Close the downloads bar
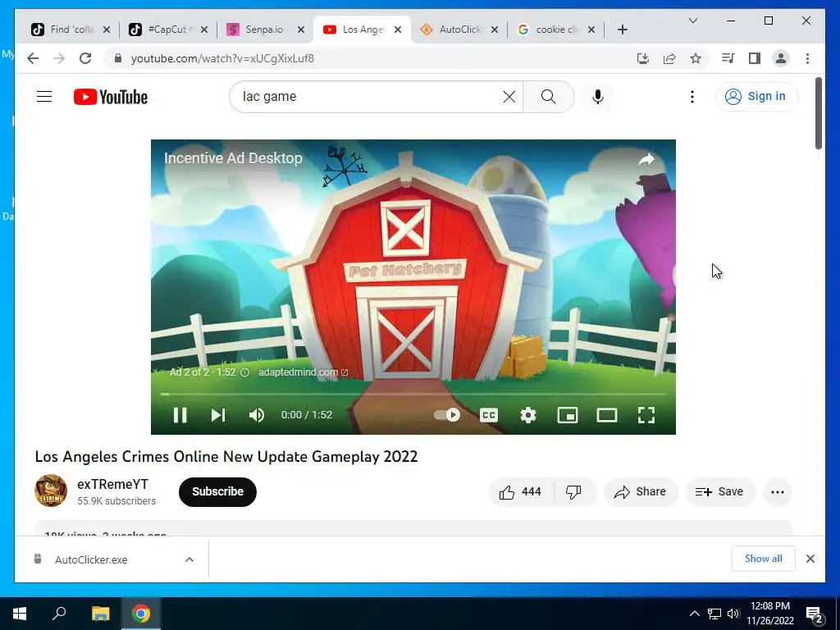The width and height of the screenshot is (840, 630). (x=810, y=559)
